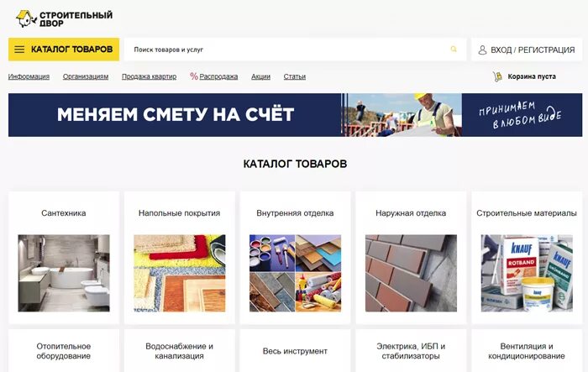The image size is (588, 372).
Task: Open the hamburger menu icon in Каталог товаров
Action: [19, 50]
